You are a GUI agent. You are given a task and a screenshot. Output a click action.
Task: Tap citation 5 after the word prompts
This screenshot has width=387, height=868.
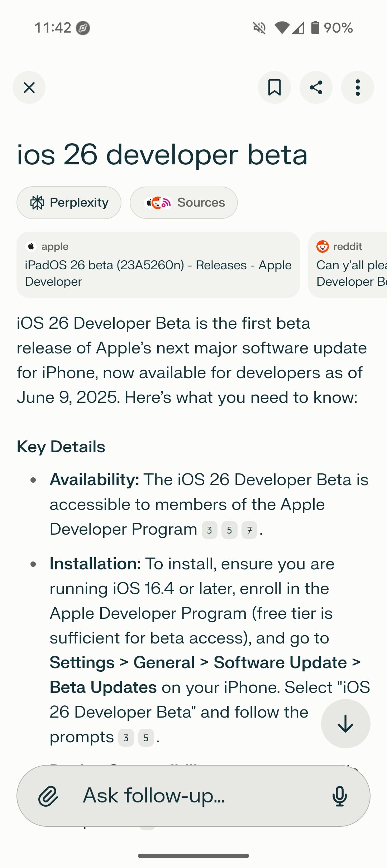(x=146, y=738)
